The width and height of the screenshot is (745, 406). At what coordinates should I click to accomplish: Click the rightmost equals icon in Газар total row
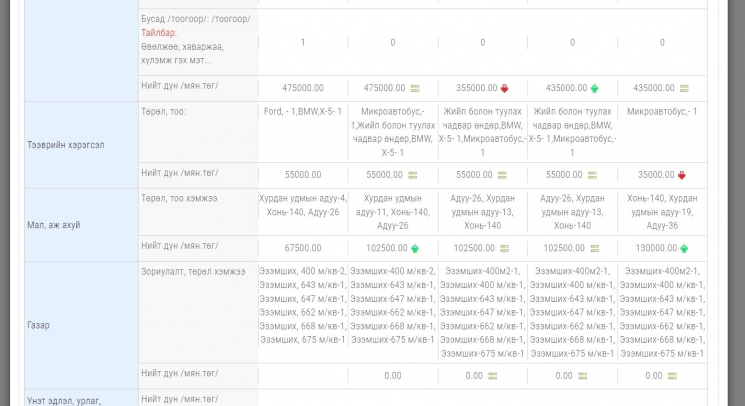pyautogui.click(x=672, y=376)
